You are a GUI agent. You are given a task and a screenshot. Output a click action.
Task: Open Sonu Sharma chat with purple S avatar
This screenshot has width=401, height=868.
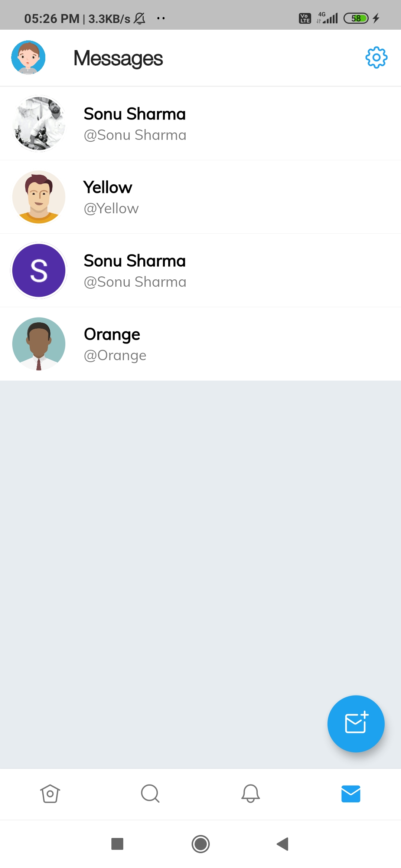(200, 270)
